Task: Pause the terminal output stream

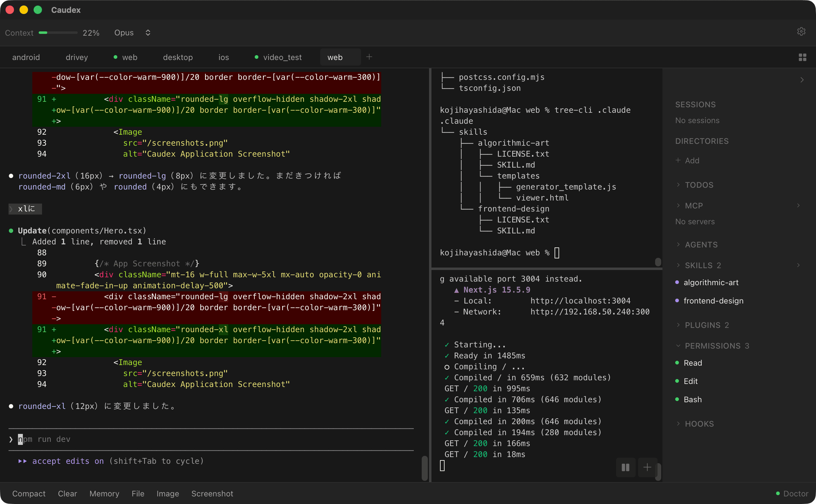Action: tap(625, 467)
